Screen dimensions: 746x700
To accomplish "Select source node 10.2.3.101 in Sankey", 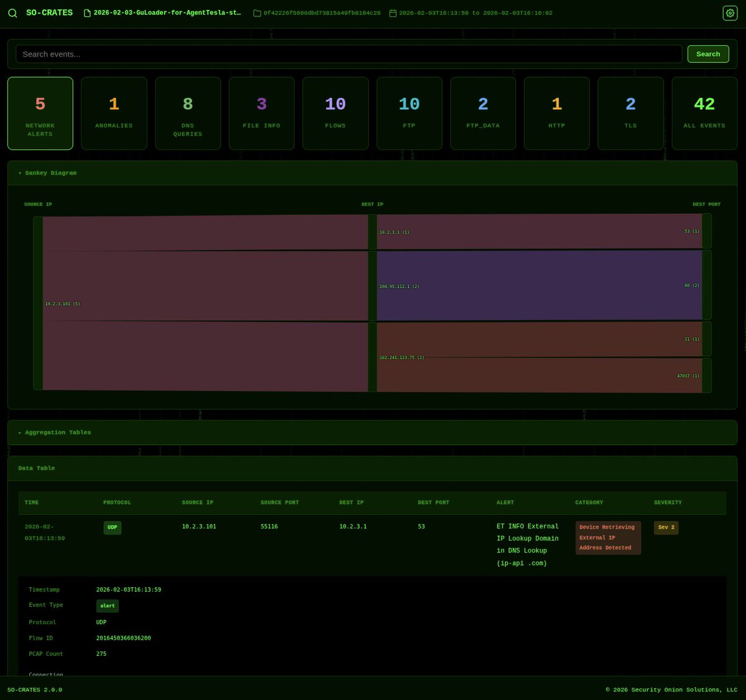I will click(x=38, y=303).
